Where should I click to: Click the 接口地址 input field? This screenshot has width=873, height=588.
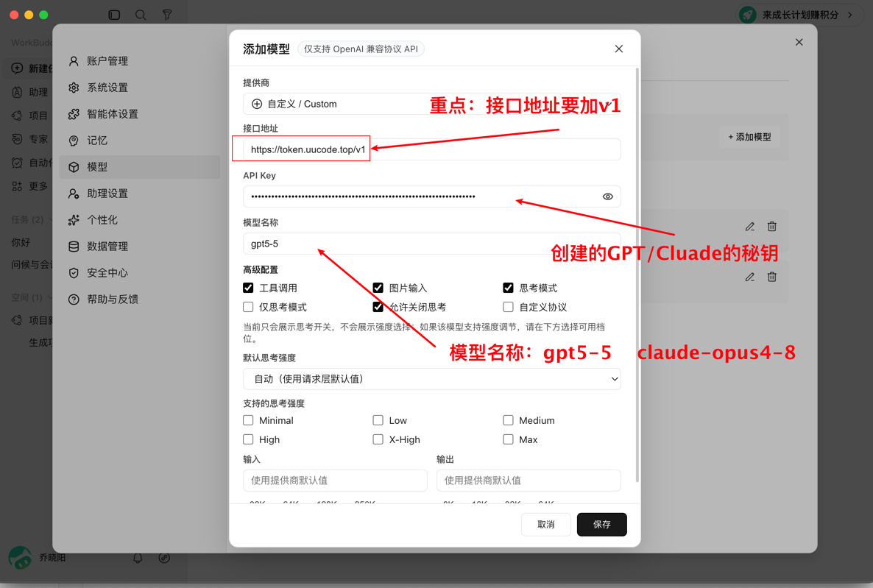(x=432, y=149)
